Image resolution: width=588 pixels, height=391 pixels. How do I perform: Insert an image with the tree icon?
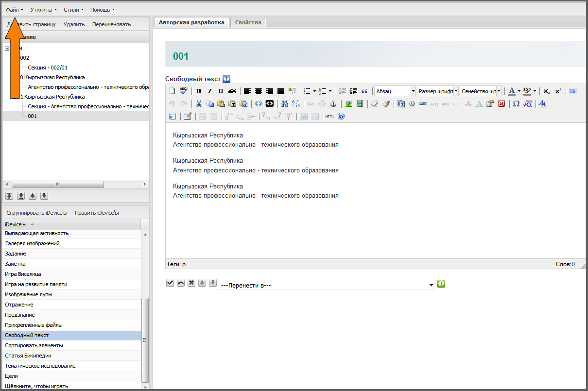(348, 104)
